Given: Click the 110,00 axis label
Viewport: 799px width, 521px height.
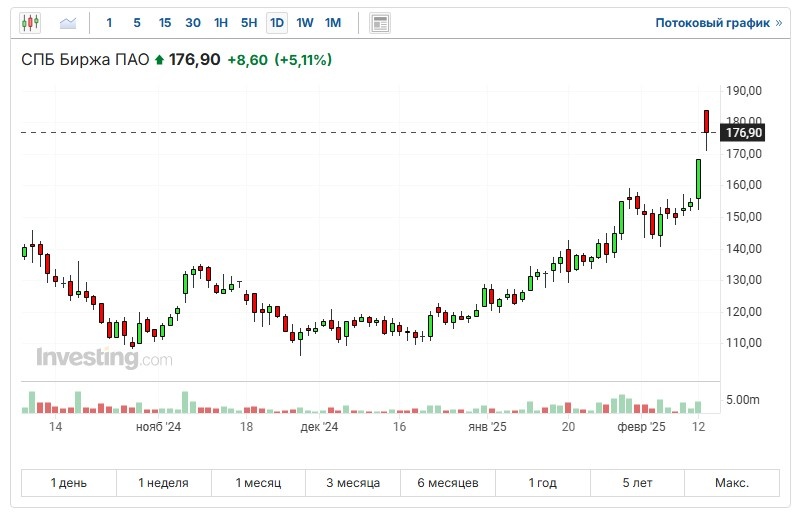Looking at the screenshot, I should pos(744,343).
